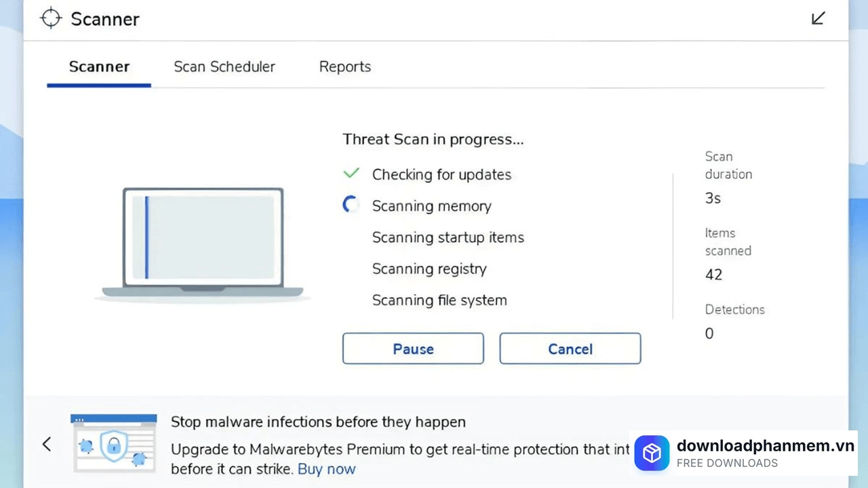Cancel the running threat scan
The width and height of the screenshot is (868, 488).
(570, 348)
